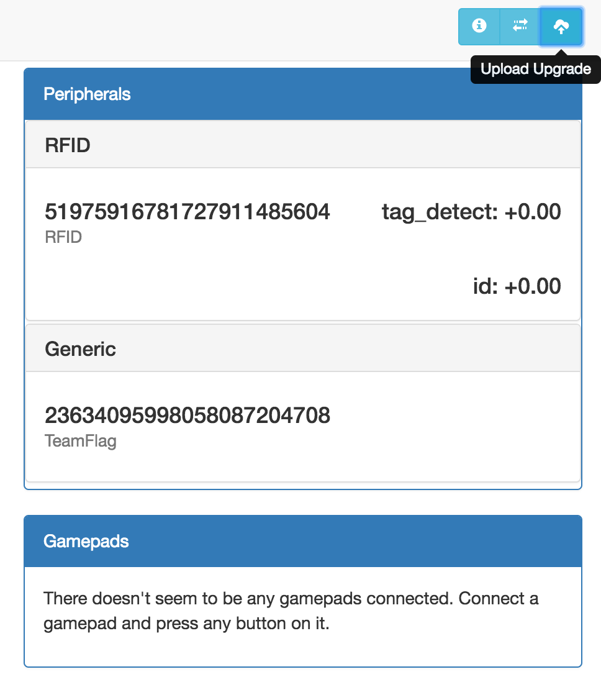Click the TeamFlag device name label
The width and height of the screenshot is (601, 700).
80,441
